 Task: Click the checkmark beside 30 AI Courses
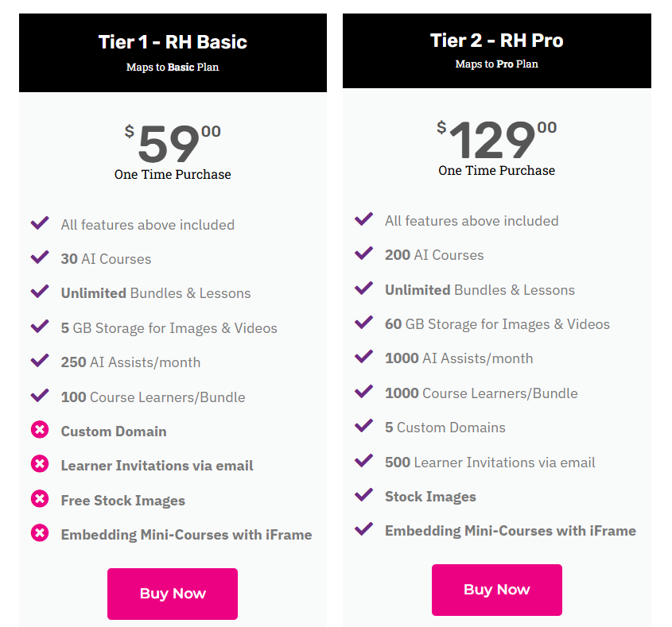click(x=40, y=257)
